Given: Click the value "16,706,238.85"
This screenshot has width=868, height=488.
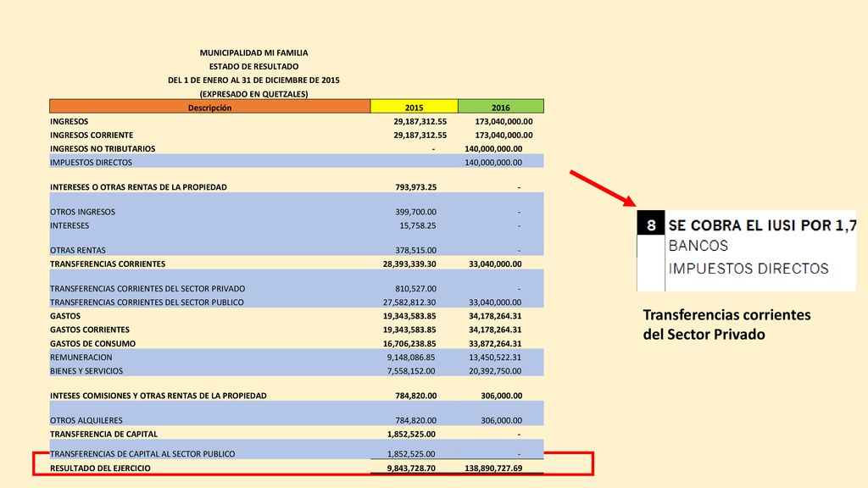Looking at the screenshot, I should tap(409, 344).
